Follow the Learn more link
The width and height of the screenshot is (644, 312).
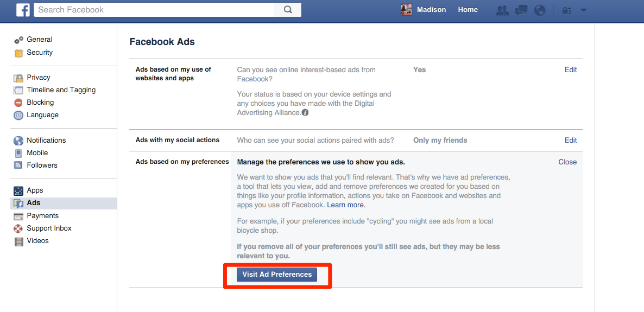coord(345,205)
